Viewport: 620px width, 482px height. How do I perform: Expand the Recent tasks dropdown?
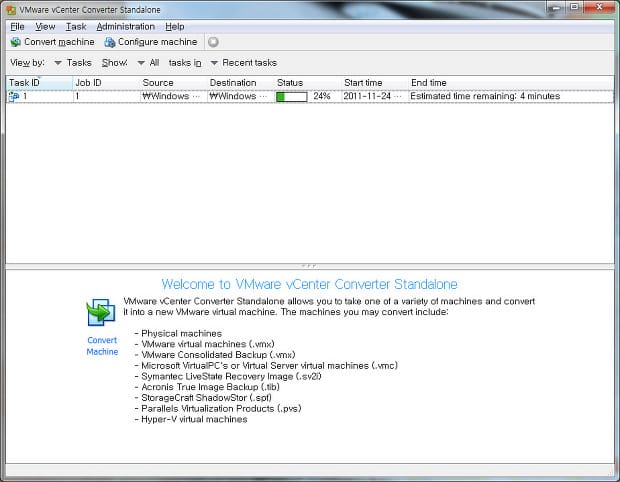(214, 63)
